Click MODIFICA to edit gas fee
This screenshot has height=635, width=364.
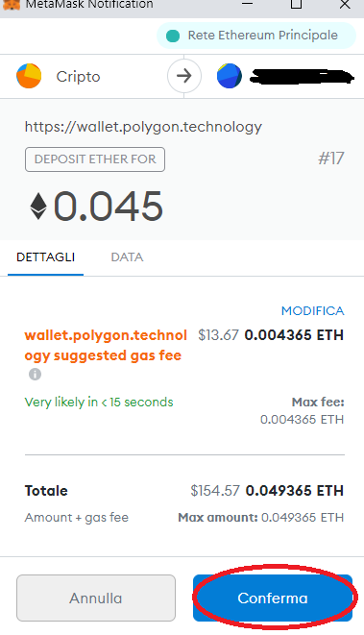coord(312,311)
